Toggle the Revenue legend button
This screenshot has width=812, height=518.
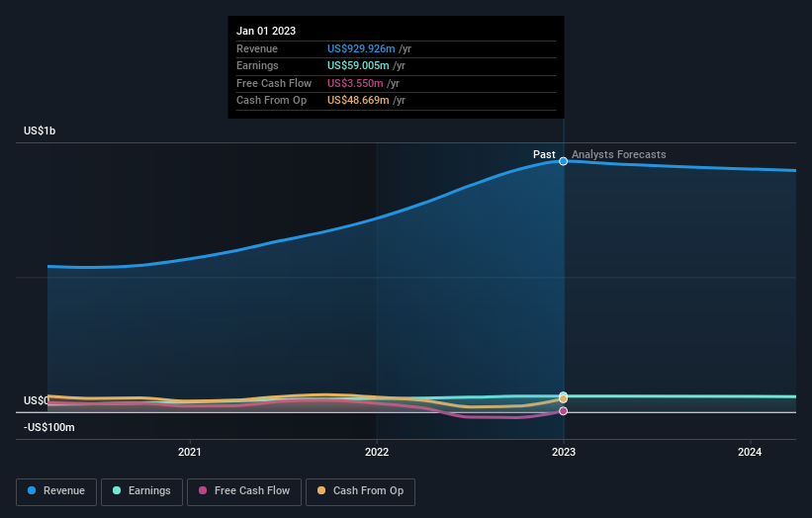(56, 491)
